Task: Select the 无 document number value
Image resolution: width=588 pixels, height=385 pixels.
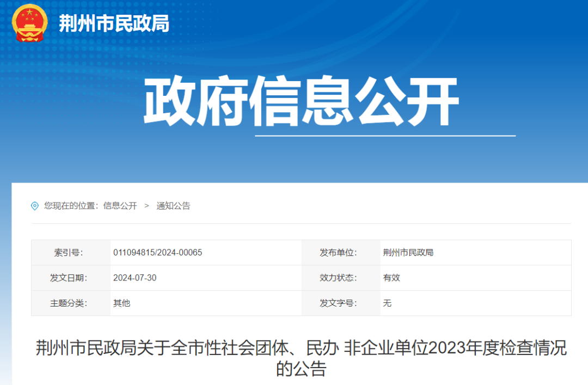Action: (x=387, y=303)
